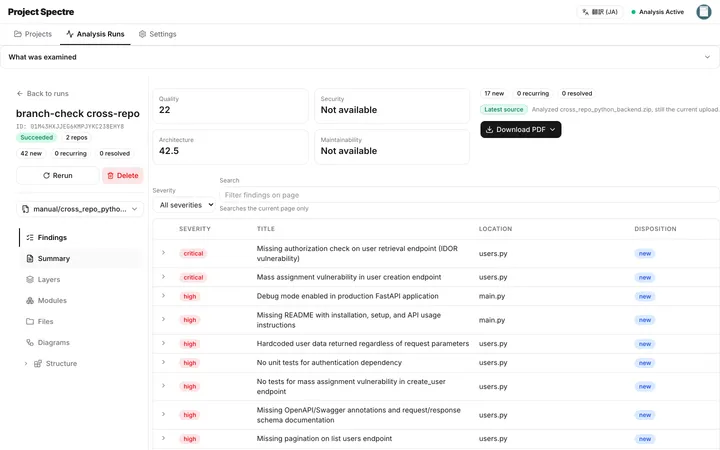Expand the No tests for mass assignment row

(x=163, y=386)
